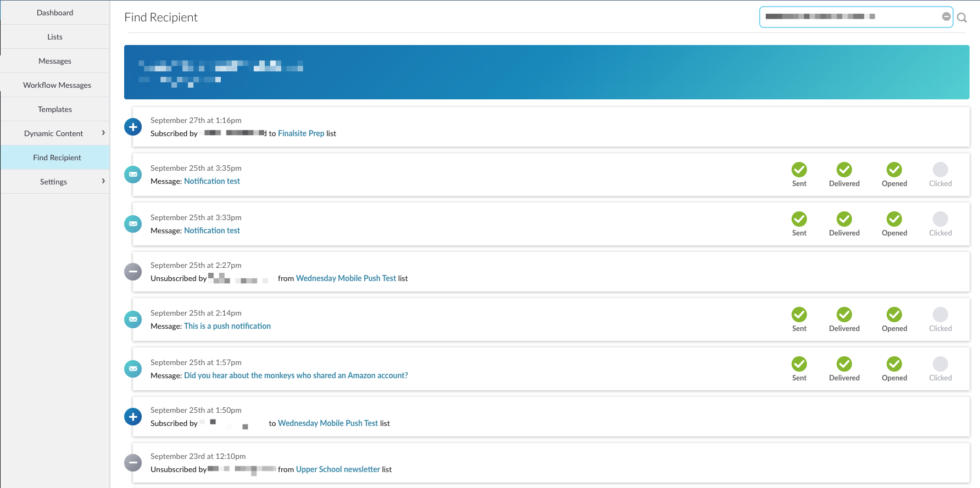
Task: Click Sent checkmark for 3:33pm Notification test
Action: (799, 219)
